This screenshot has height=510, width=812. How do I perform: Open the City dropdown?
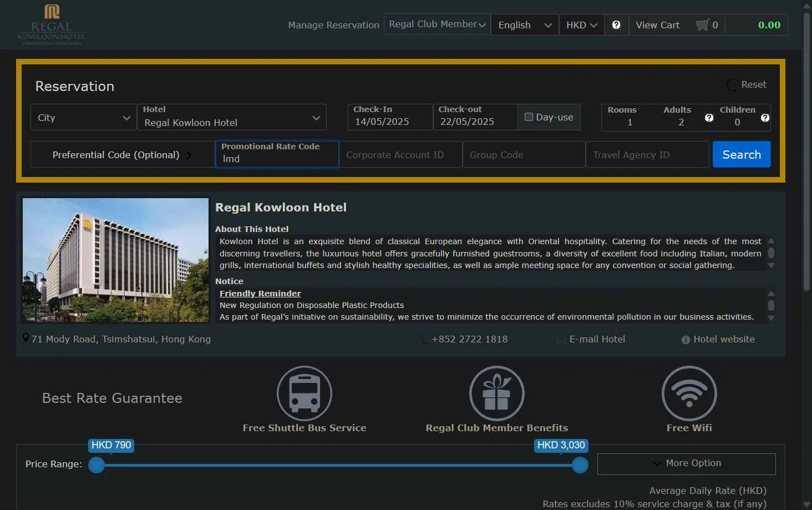click(x=84, y=117)
